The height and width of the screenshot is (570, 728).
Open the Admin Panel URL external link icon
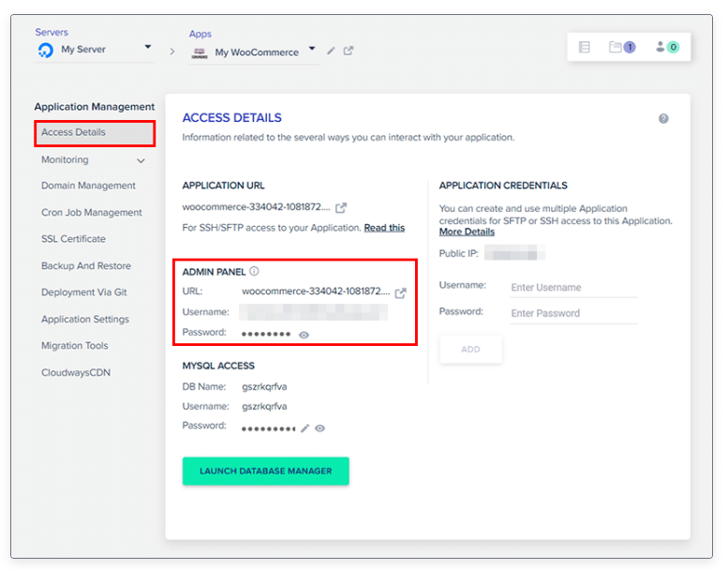click(x=400, y=293)
